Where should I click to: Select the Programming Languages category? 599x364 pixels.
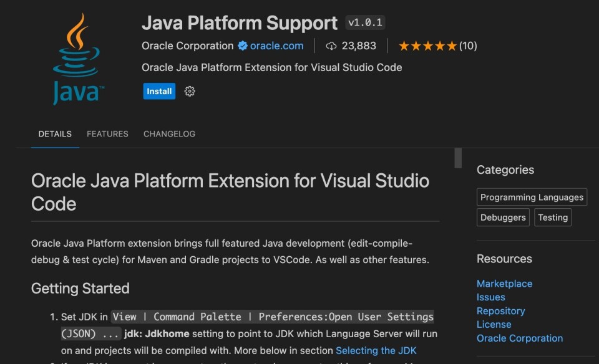tap(532, 197)
